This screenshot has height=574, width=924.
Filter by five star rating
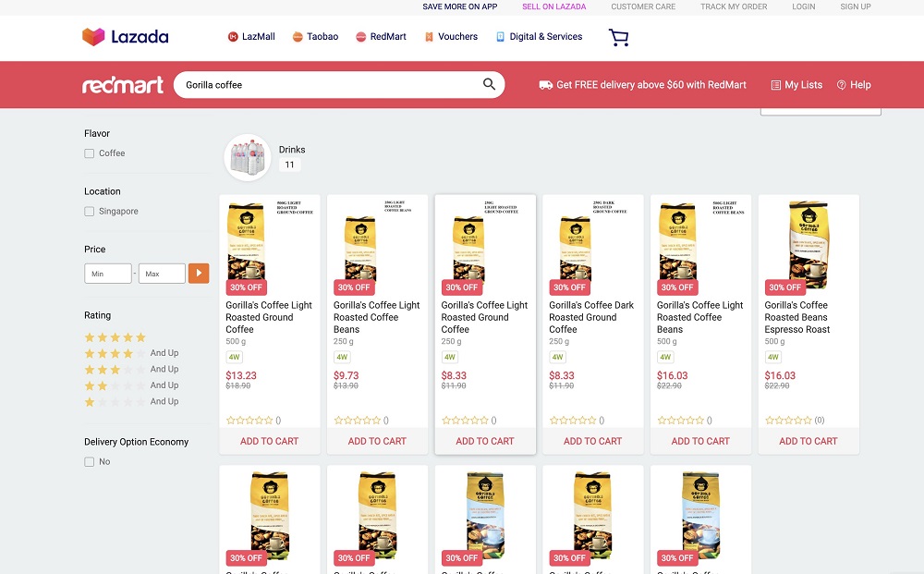[x=115, y=337]
